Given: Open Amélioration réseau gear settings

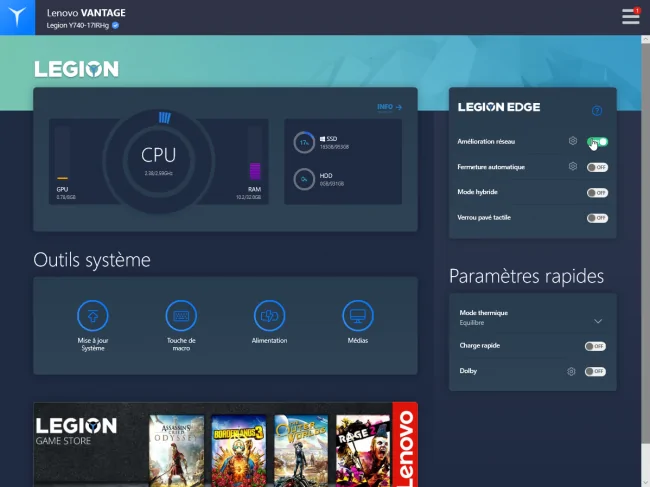Looking at the screenshot, I should [x=572, y=141].
